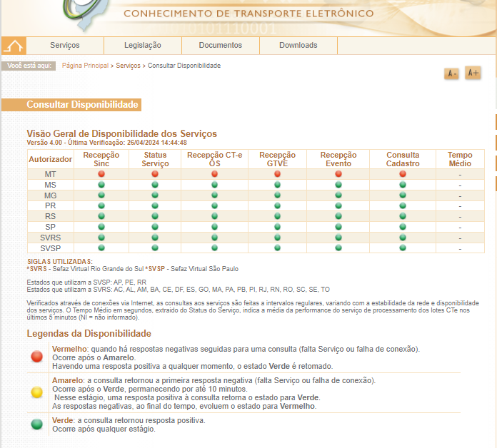Open the Legislação menu
Viewport: 497px width, 448px height.
(143, 45)
